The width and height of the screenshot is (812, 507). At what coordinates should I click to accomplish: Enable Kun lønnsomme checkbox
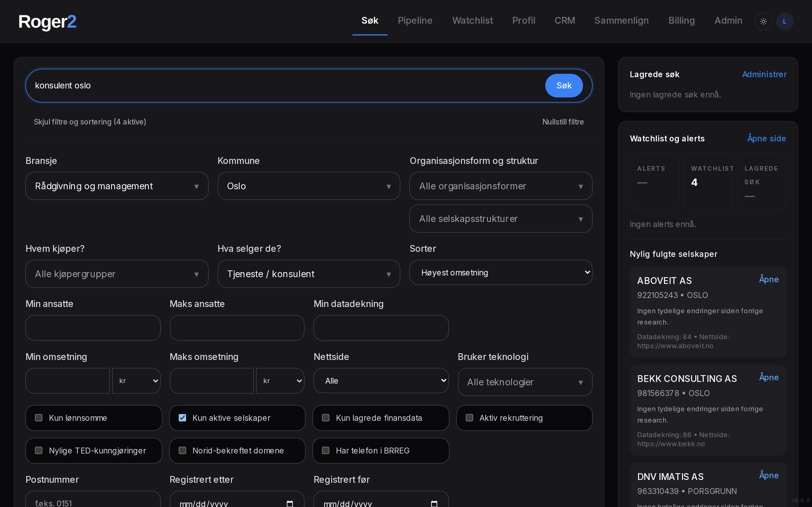(39, 418)
